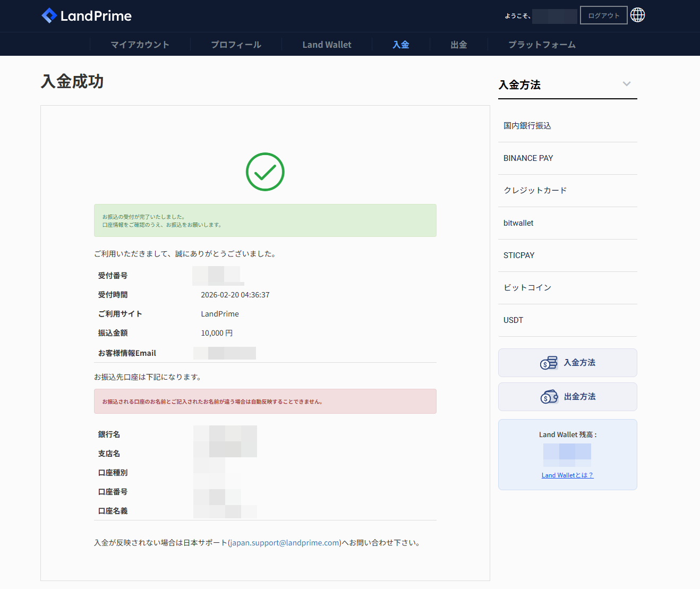Click the 口座名義 label
The image size is (700, 589).
coord(113,511)
